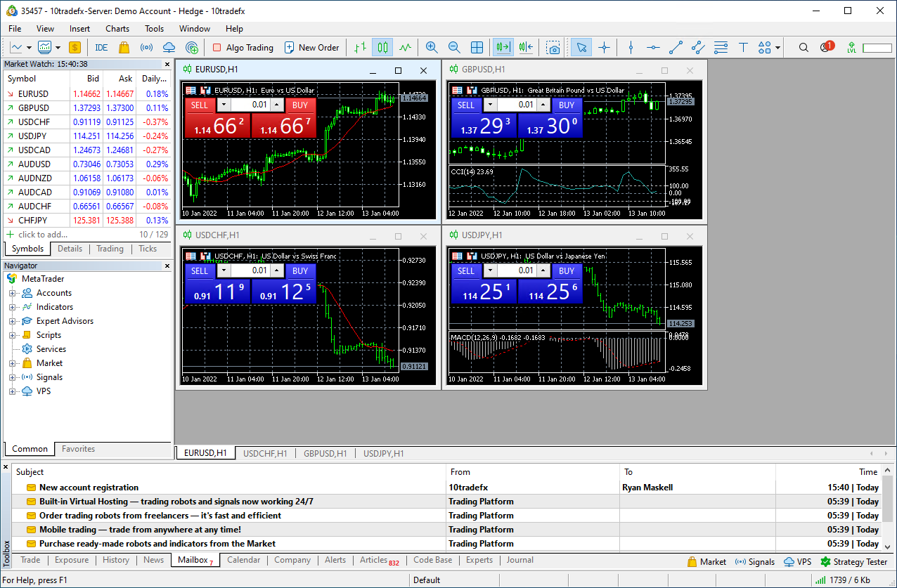The height and width of the screenshot is (588, 897).
Task: Open the Calendar tab in Toolbox
Action: click(244, 560)
